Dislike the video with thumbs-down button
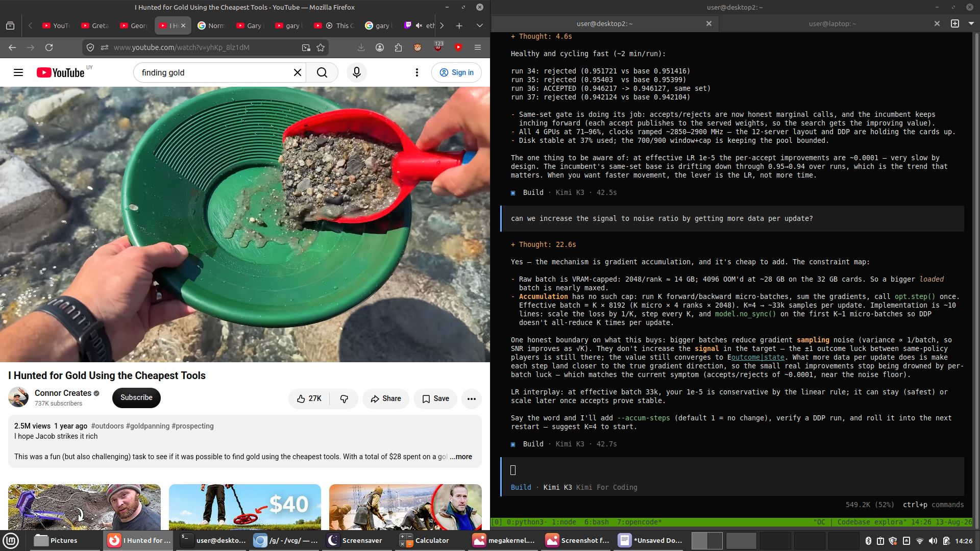Screen dimensions: 980x551 [344, 398]
